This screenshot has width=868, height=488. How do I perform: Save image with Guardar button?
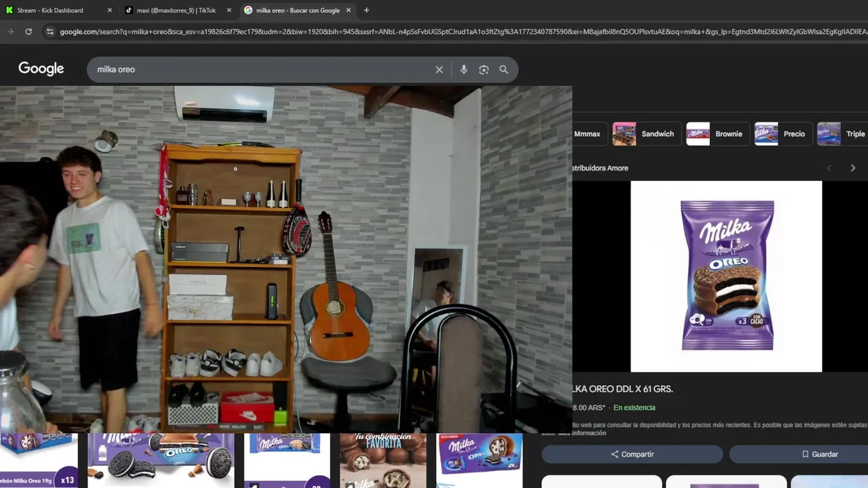[x=799, y=454]
